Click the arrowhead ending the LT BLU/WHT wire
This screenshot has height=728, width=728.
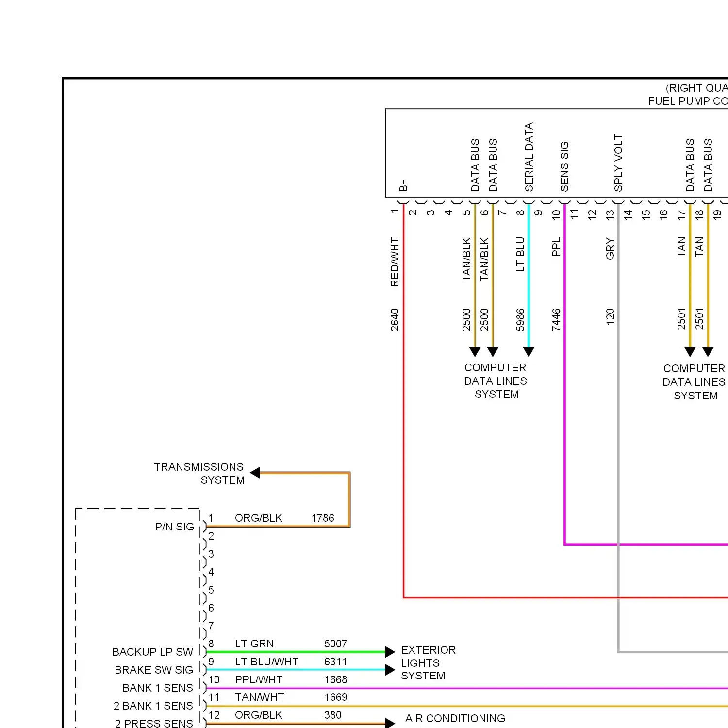point(390,670)
